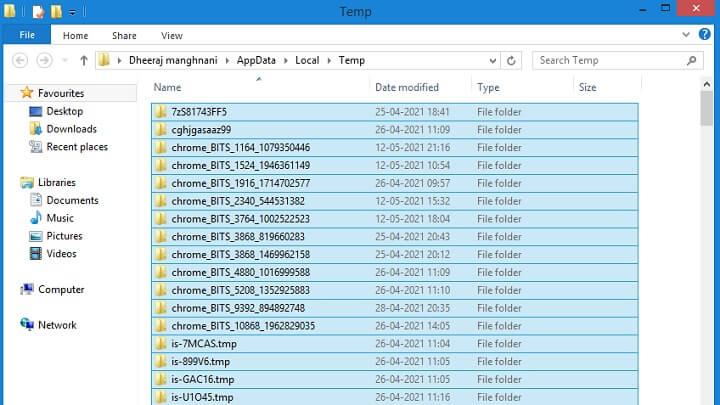The image size is (720, 405).
Task: Open Recent places in the sidebar
Action: click(x=77, y=147)
